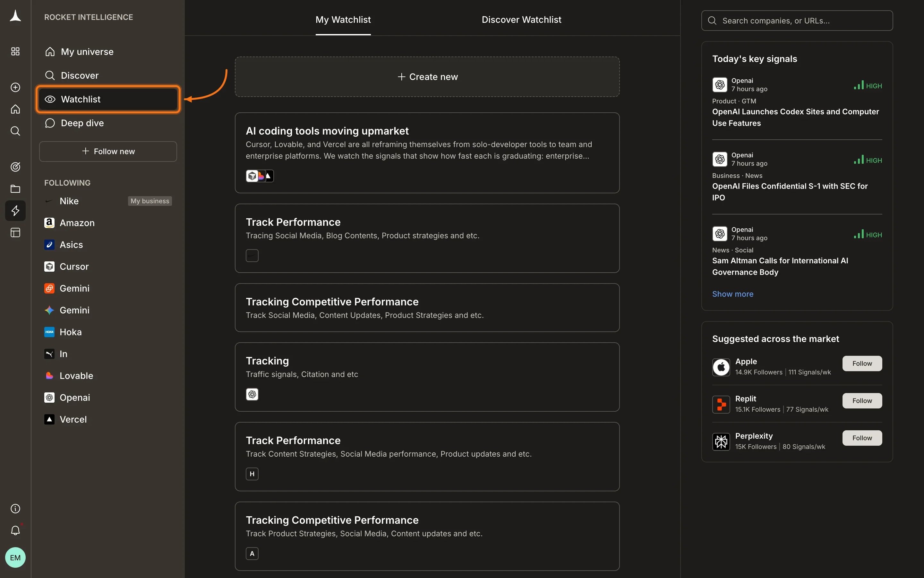Viewport: 924px width, 578px height.
Task: Open Tracking Competitive Performance about Product Strategies
Action: coord(427,536)
